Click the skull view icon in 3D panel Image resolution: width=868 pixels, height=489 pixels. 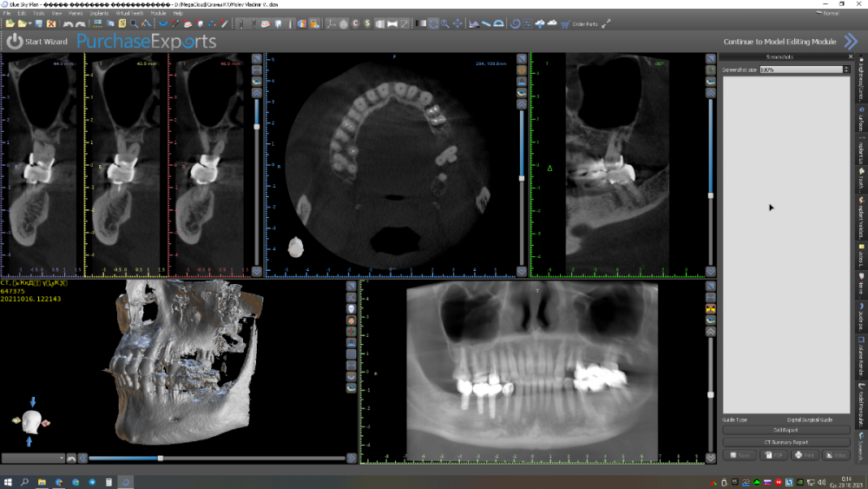pos(351,308)
